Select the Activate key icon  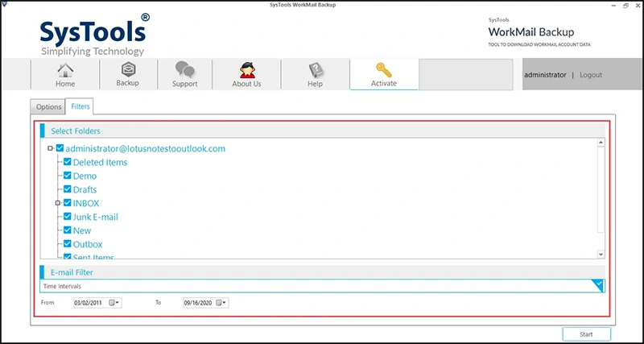[384, 70]
